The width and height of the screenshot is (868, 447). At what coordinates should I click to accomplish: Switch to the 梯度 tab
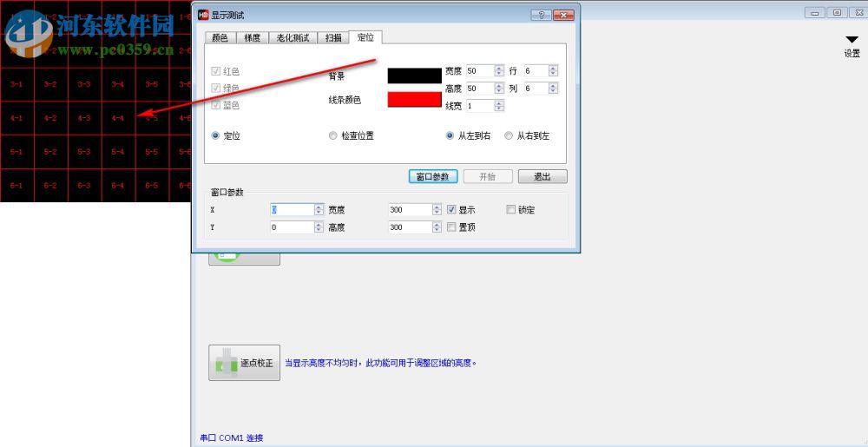pyautogui.click(x=253, y=37)
